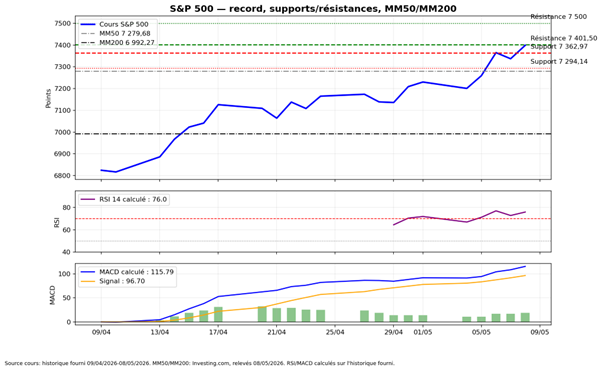The width and height of the screenshot is (602, 371).
Task: Click the 09/04 date label
Action: tap(101, 332)
